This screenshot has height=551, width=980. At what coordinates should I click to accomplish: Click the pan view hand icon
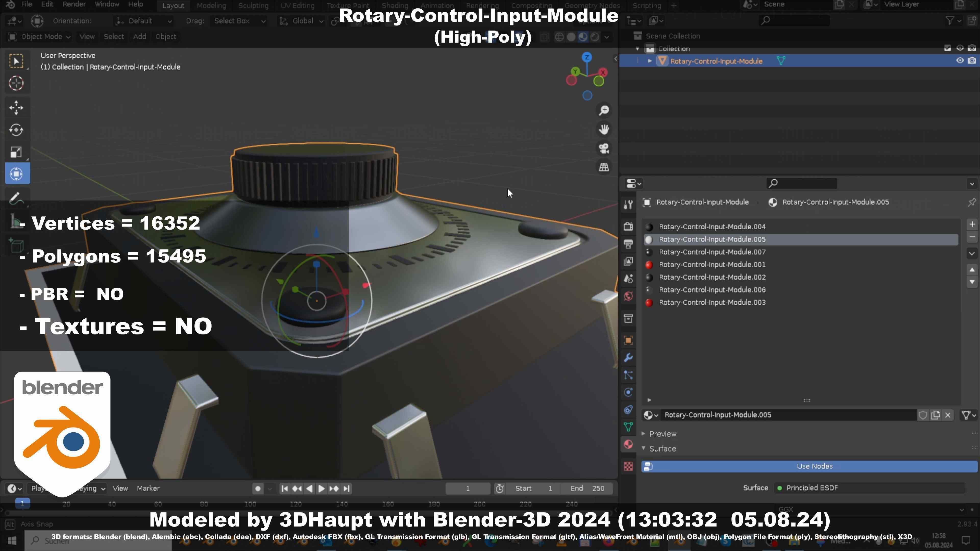(x=604, y=129)
